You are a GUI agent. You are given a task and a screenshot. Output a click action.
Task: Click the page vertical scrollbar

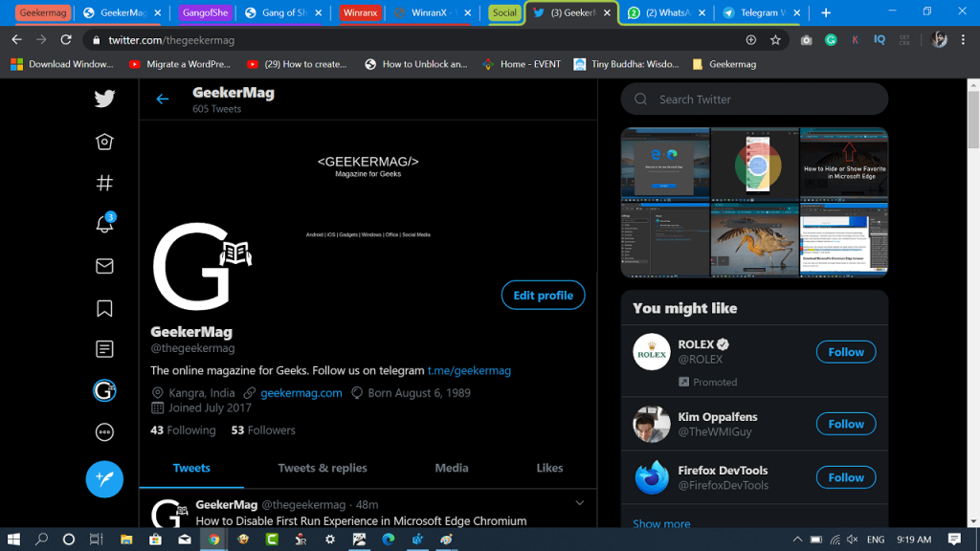tap(973, 121)
